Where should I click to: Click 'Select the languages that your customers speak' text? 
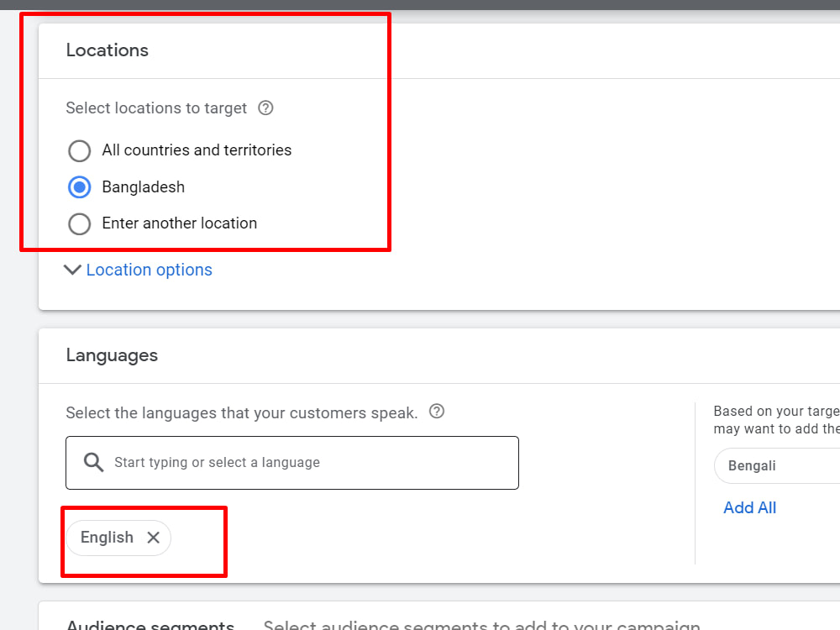pyautogui.click(x=242, y=413)
